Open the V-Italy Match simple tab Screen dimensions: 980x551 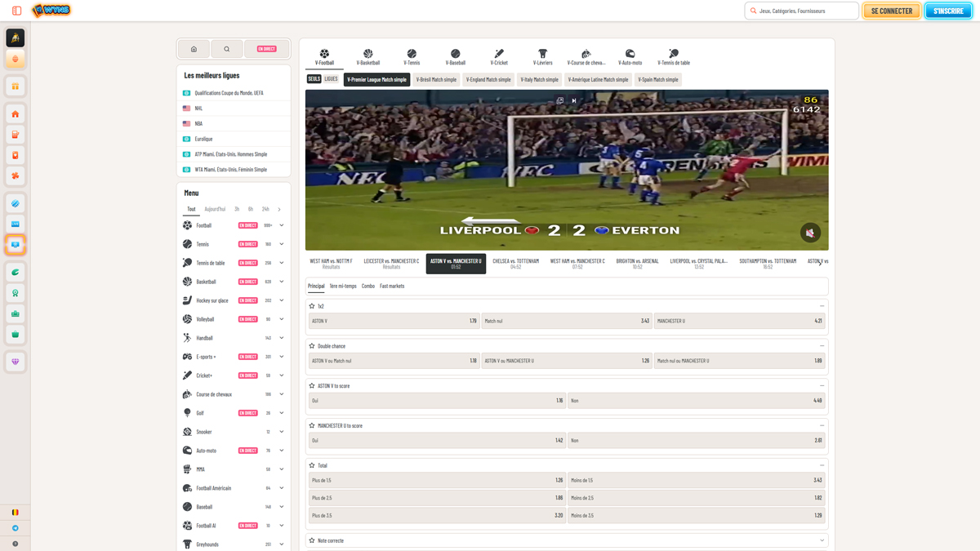point(539,80)
